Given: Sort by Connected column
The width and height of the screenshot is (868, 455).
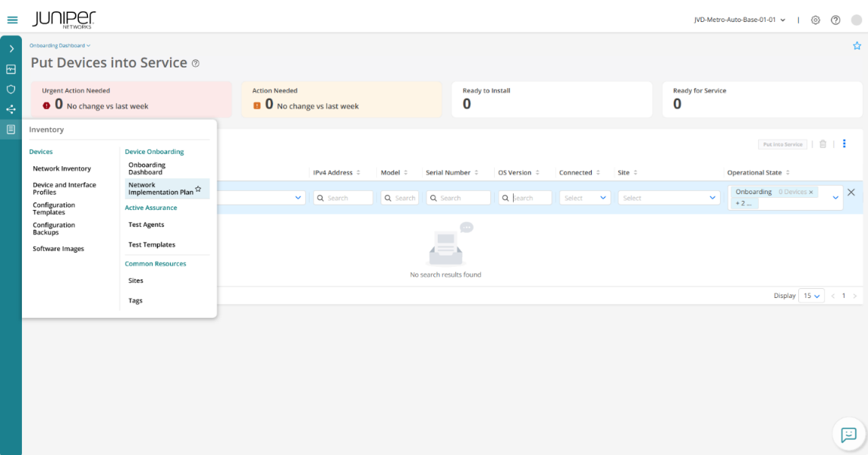Looking at the screenshot, I should click(598, 173).
